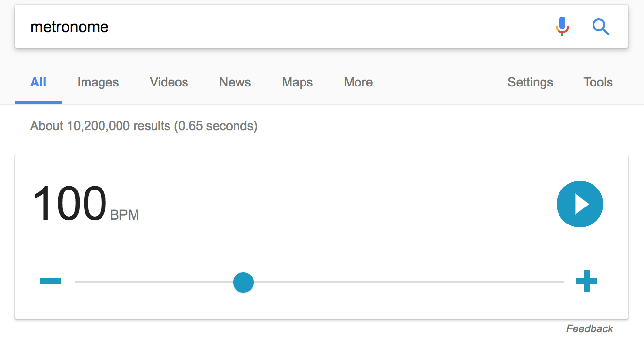
Task: Switch to the Videos tab
Action: click(x=169, y=82)
